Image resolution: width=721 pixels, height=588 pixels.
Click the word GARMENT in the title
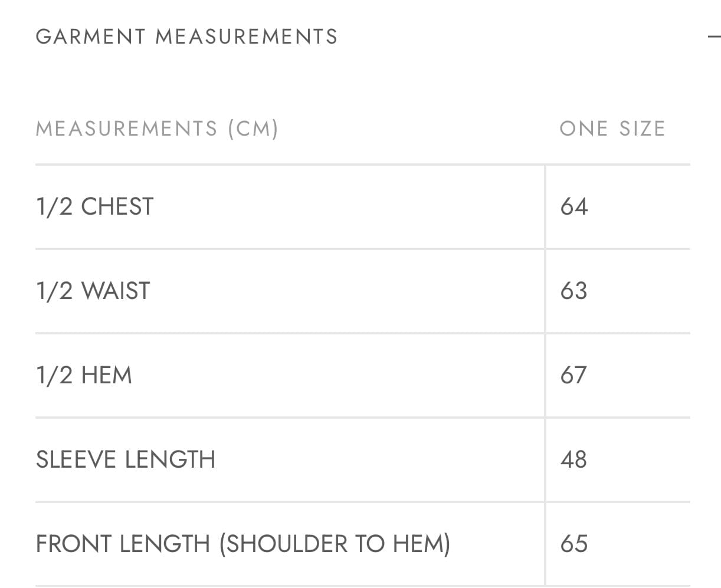click(x=90, y=37)
